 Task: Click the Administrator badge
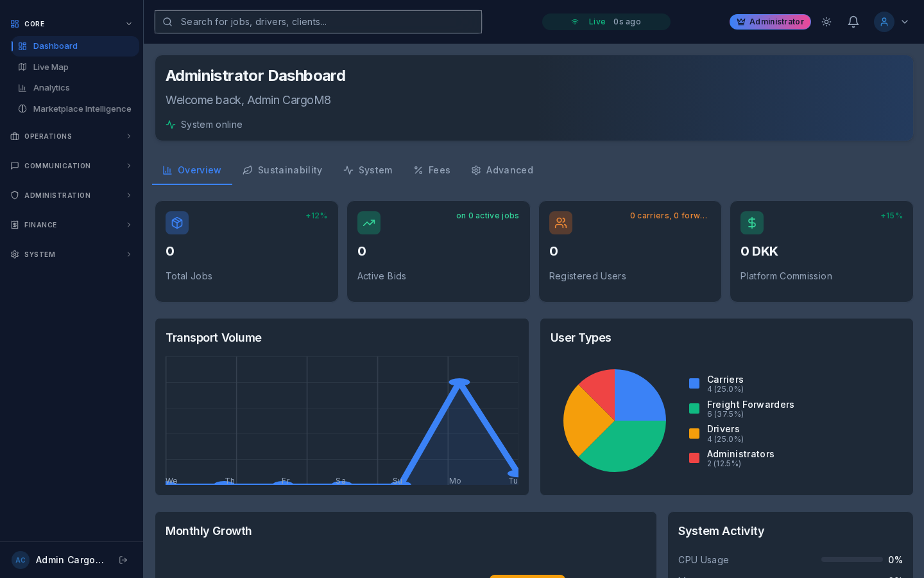click(x=770, y=21)
